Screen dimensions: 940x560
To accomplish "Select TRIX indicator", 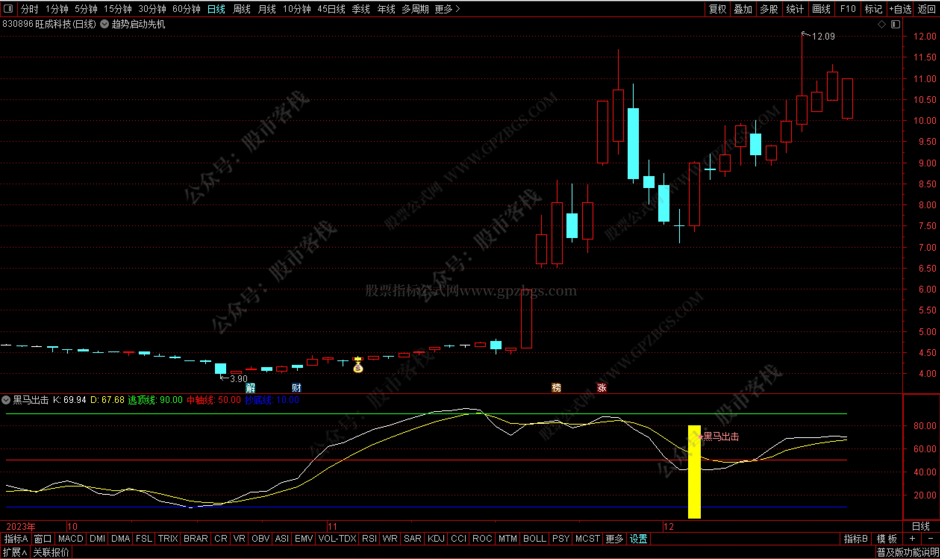I will (x=168, y=538).
